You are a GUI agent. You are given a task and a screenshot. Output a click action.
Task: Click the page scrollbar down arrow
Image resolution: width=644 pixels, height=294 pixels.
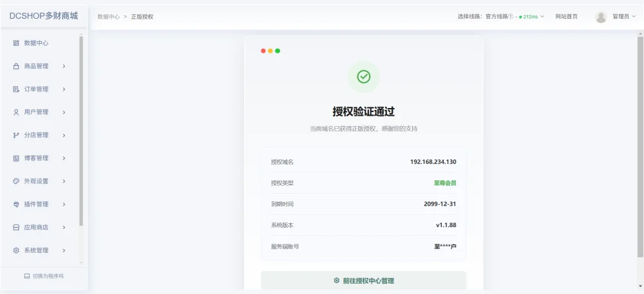[640, 287]
